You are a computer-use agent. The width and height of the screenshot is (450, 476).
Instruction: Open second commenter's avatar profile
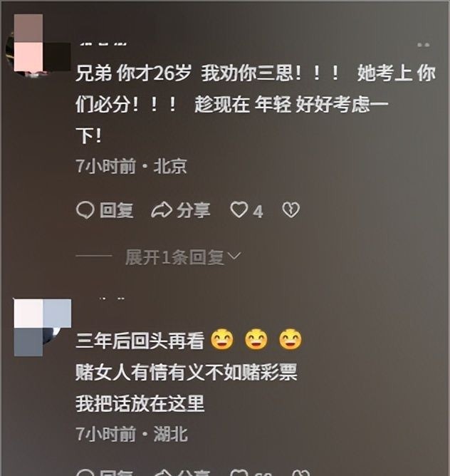pos(43,327)
